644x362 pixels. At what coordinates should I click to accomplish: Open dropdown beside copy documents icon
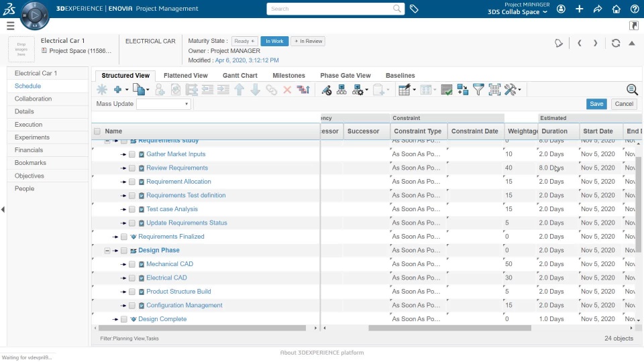click(x=148, y=90)
